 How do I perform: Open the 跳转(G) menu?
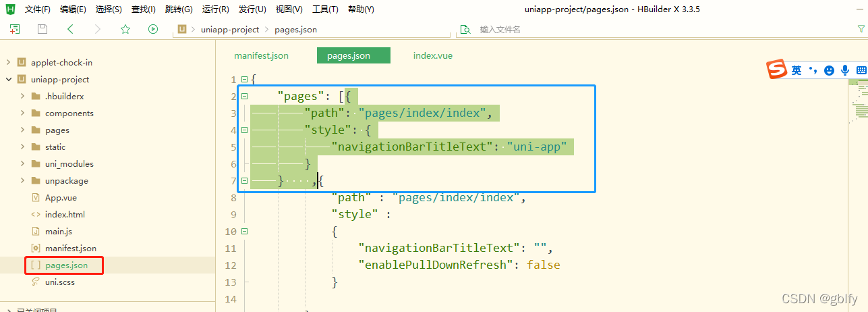click(179, 9)
